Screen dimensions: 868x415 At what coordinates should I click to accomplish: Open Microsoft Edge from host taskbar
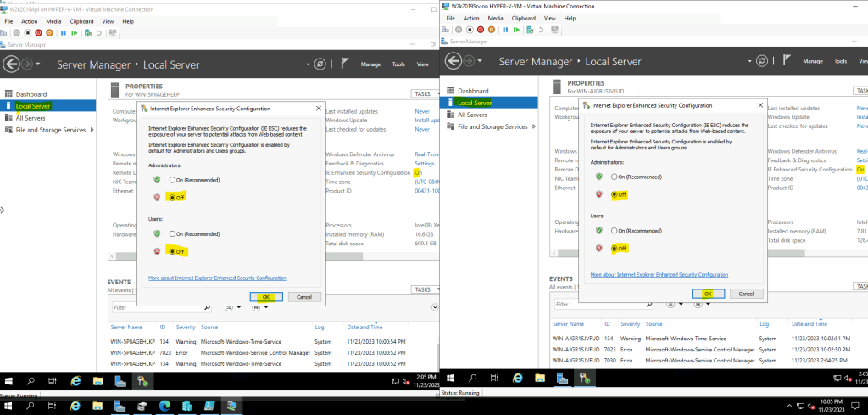(164, 407)
